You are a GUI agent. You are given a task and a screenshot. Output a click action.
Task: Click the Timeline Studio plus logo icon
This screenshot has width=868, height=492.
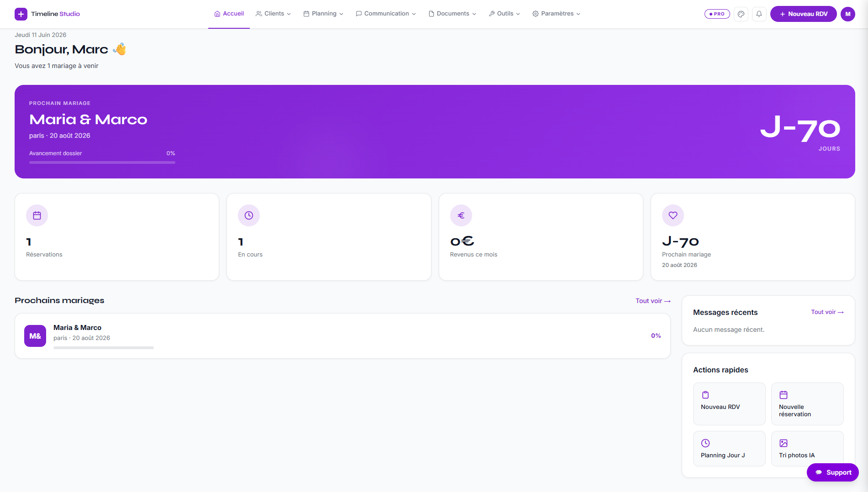21,14
